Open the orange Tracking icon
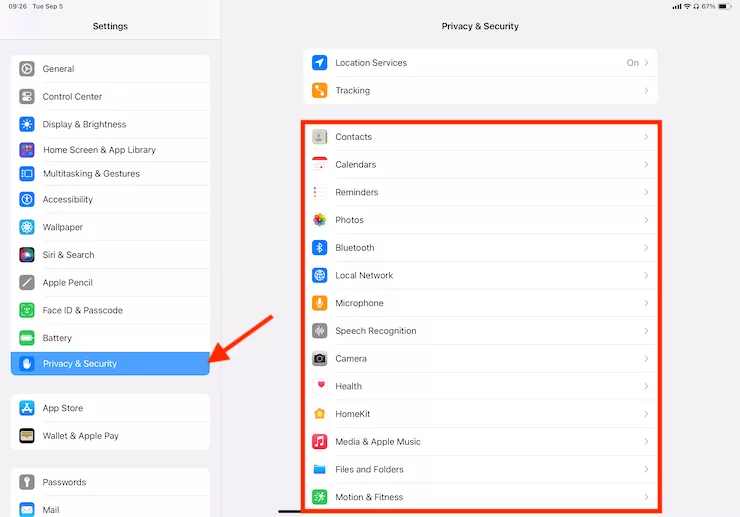Screen dimensions: 740x517 click(320, 90)
